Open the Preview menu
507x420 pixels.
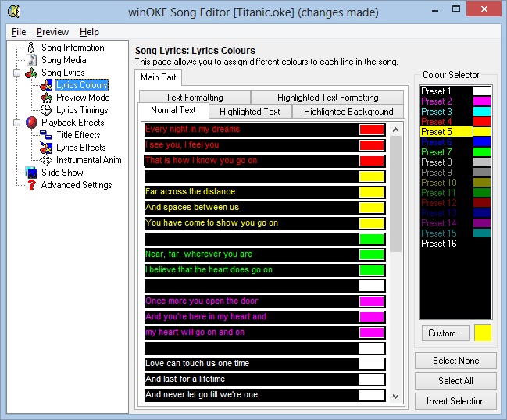point(52,32)
